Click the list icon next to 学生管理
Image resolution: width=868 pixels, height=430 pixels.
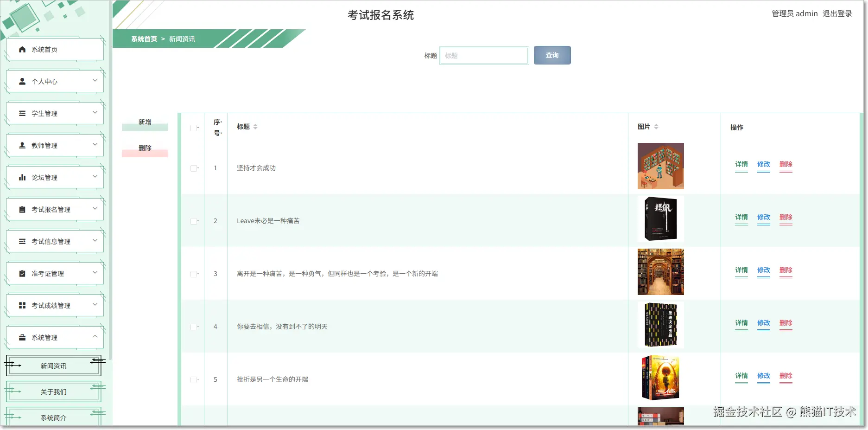pyautogui.click(x=22, y=113)
